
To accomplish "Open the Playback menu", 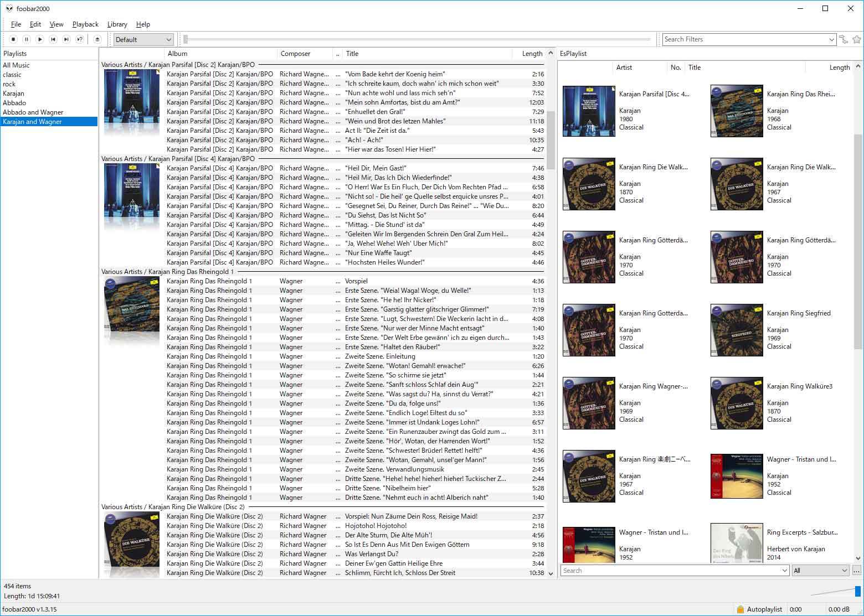I will coord(85,24).
